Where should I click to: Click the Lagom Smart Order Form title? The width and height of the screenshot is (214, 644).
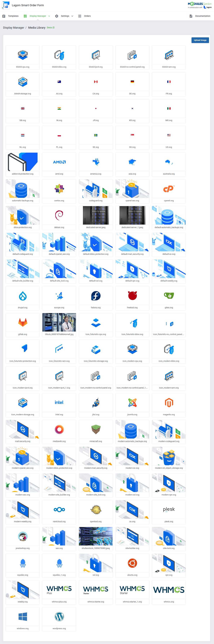(x=28, y=5)
